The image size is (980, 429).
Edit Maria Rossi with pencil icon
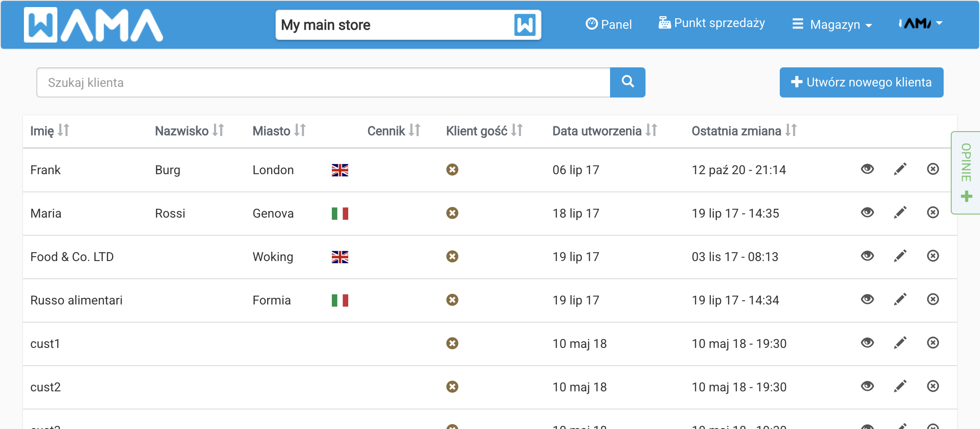click(x=900, y=212)
